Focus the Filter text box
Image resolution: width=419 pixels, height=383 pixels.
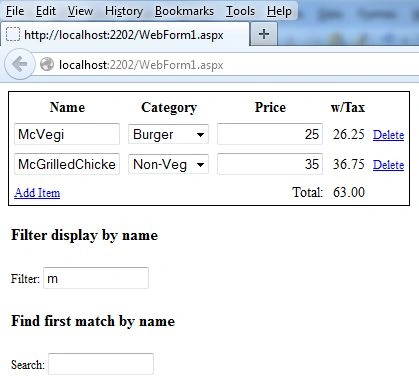coord(96,278)
